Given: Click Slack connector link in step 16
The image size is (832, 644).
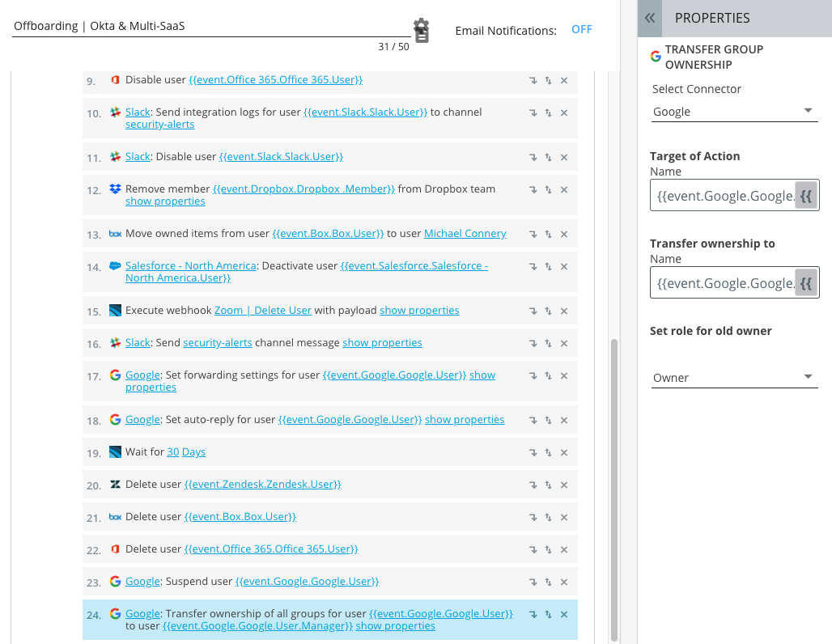Looking at the screenshot, I should click(x=138, y=343).
